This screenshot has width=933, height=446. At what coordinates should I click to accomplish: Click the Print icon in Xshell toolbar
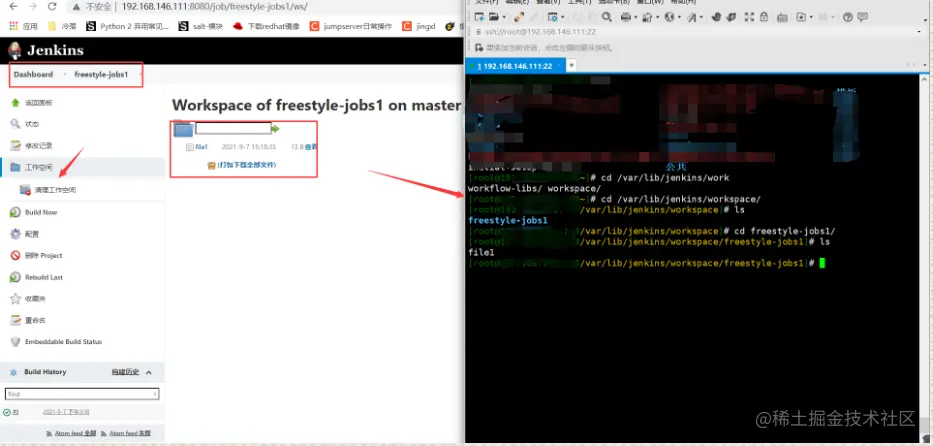[x=626, y=17]
